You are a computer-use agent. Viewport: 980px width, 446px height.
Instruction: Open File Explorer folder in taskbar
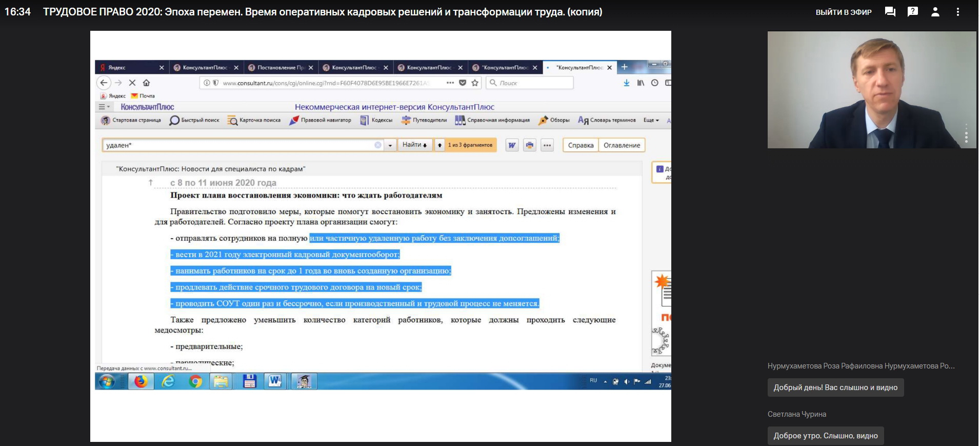(x=221, y=381)
